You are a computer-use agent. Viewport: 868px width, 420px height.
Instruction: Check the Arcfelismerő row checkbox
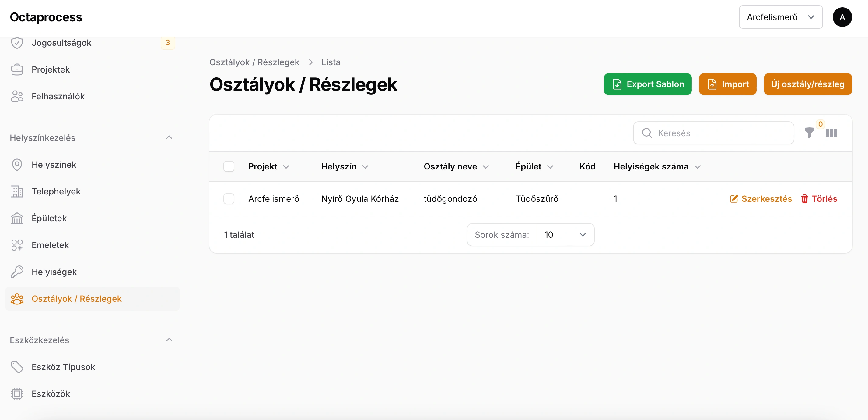(229, 199)
